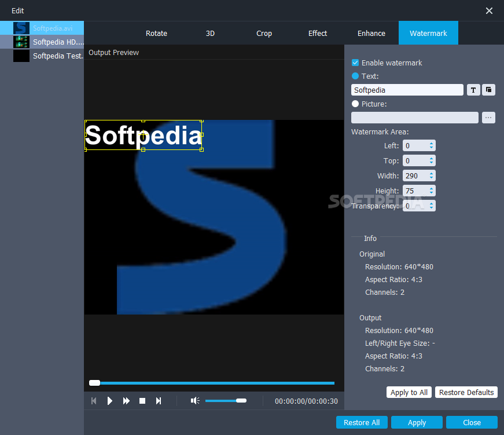Increase the Width value with up arrow
The width and height of the screenshot is (504, 435).
pyautogui.click(x=431, y=174)
